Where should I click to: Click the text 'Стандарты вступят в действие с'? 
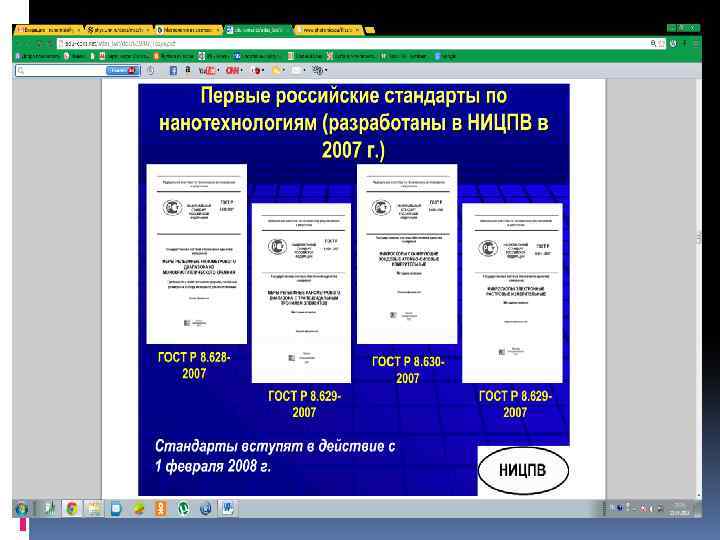click(x=275, y=446)
